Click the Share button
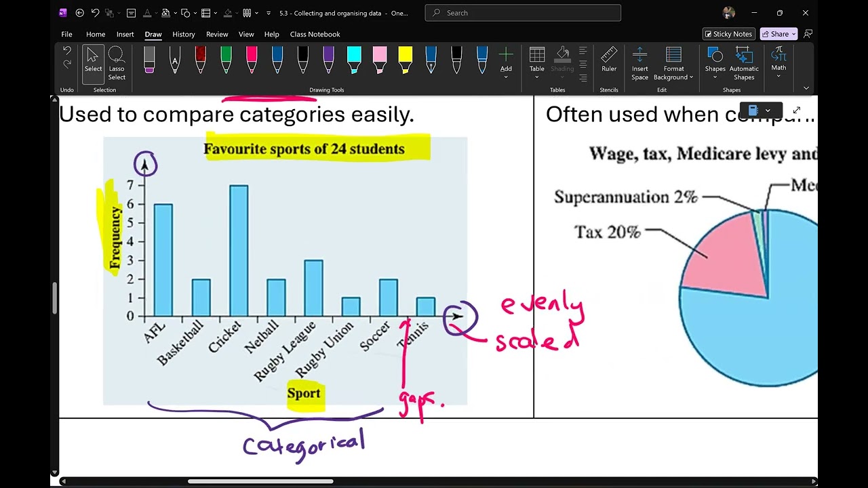The image size is (868, 488). (778, 34)
